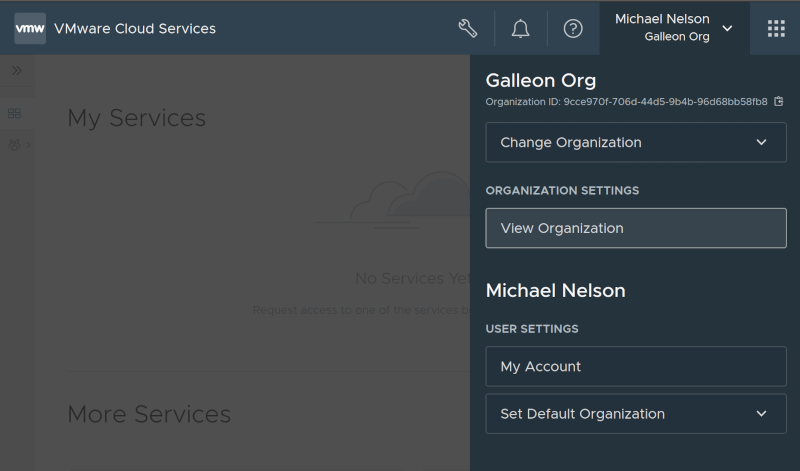Open the developer wrench tools icon
Image resolution: width=800 pixels, height=471 pixels.
tap(467, 28)
